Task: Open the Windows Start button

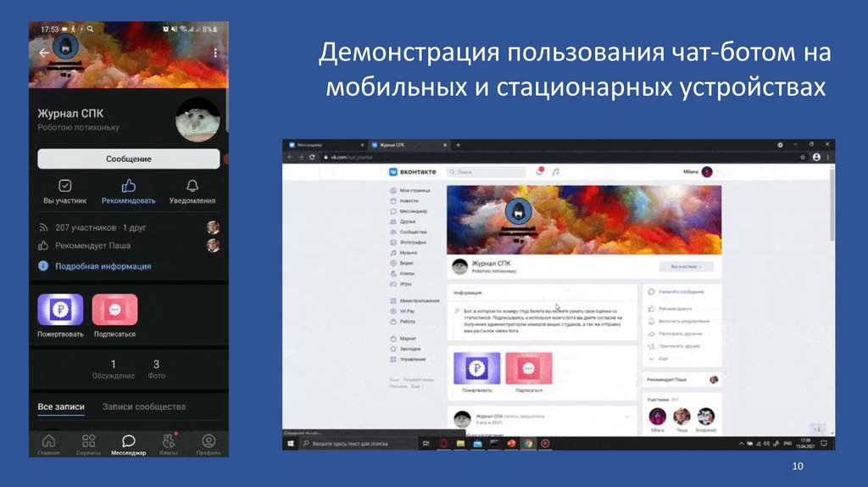Action: click(291, 444)
